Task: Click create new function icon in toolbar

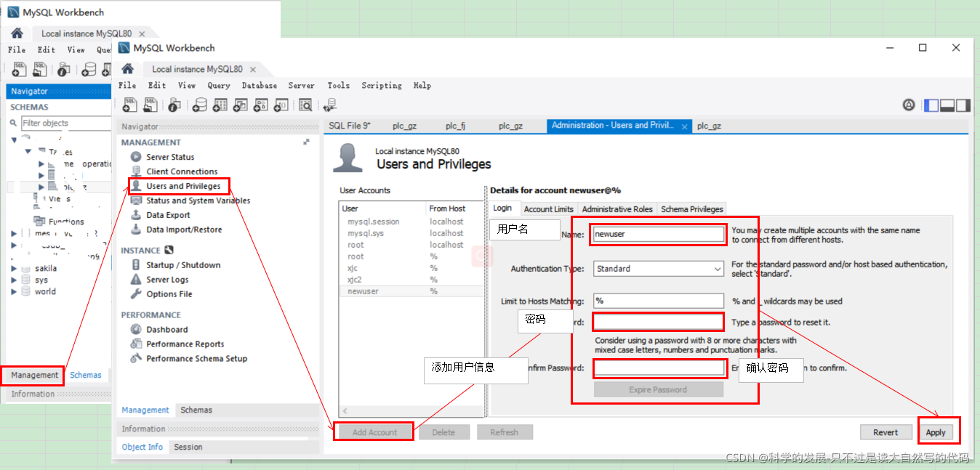Action: [x=281, y=105]
